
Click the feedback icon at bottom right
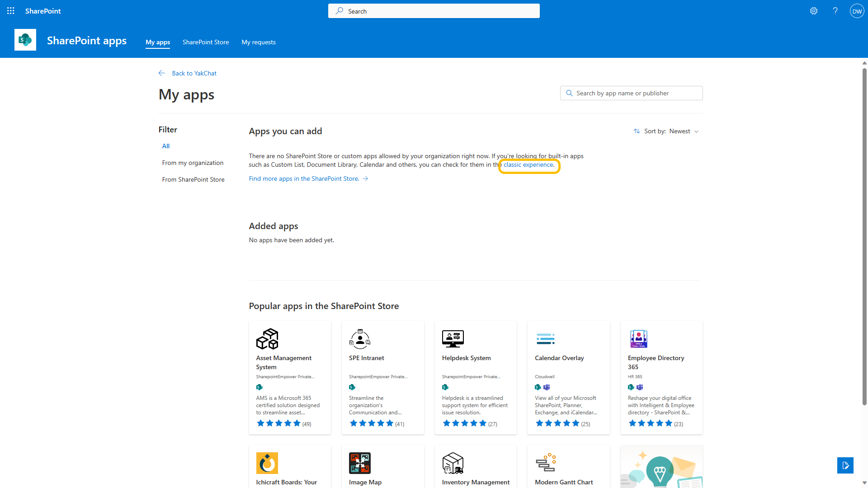coord(845,465)
